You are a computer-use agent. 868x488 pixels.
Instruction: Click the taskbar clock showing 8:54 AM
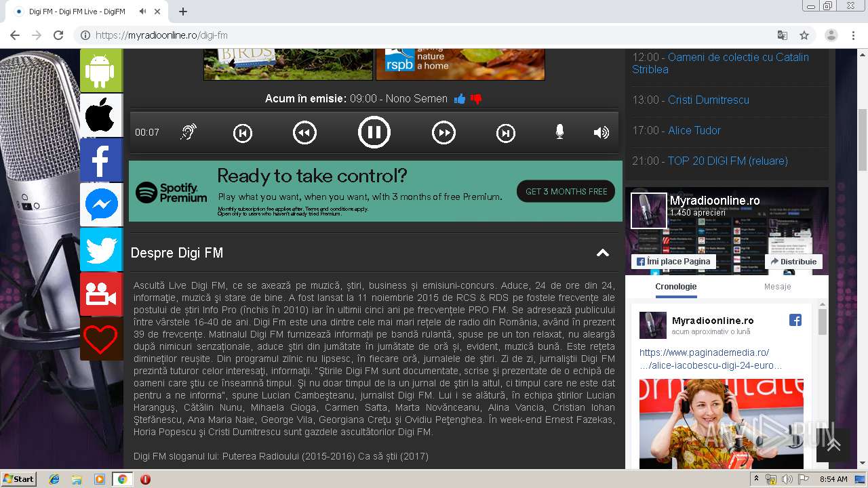[x=833, y=479]
